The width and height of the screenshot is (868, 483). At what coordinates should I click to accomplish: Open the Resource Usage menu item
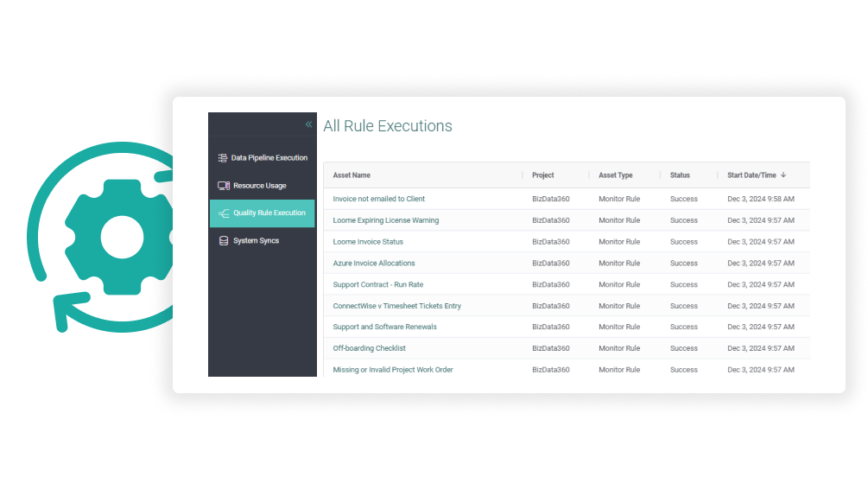coord(263,186)
